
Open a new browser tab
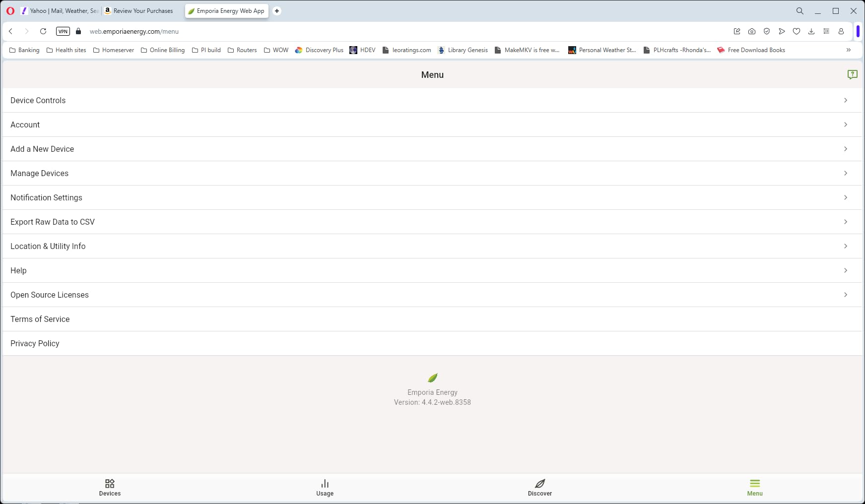(277, 11)
